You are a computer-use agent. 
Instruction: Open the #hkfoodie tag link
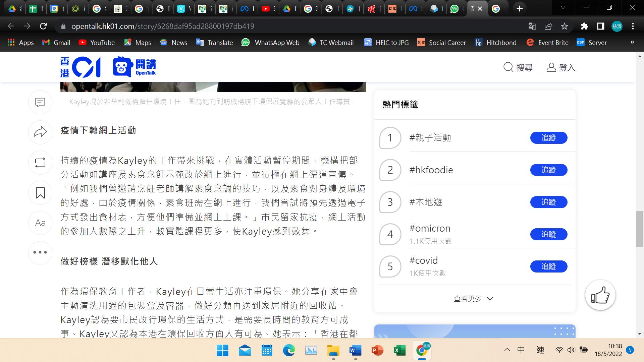pyautogui.click(x=431, y=170)
